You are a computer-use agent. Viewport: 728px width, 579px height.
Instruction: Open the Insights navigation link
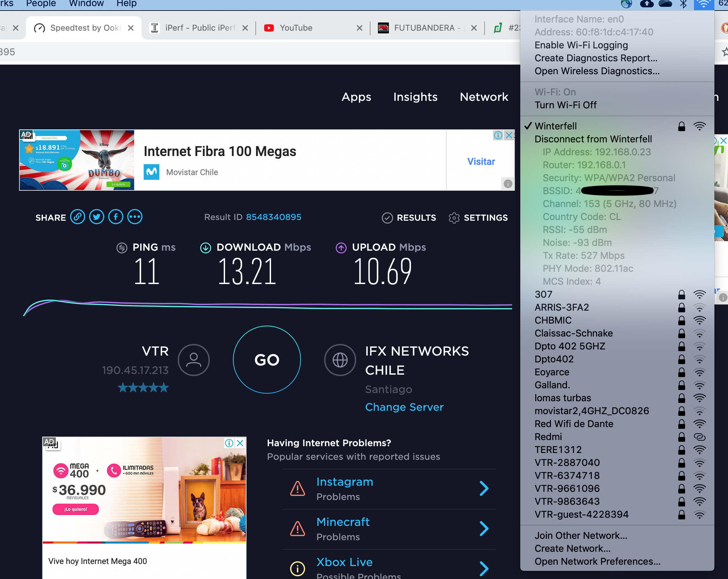click(x=415, y=97)
